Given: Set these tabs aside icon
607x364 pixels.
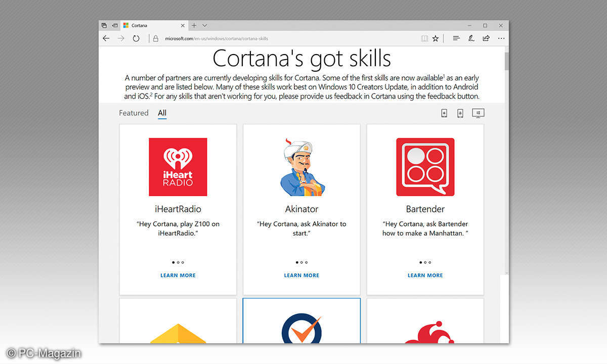Looking at the screenshot, I should coord(115,25).
